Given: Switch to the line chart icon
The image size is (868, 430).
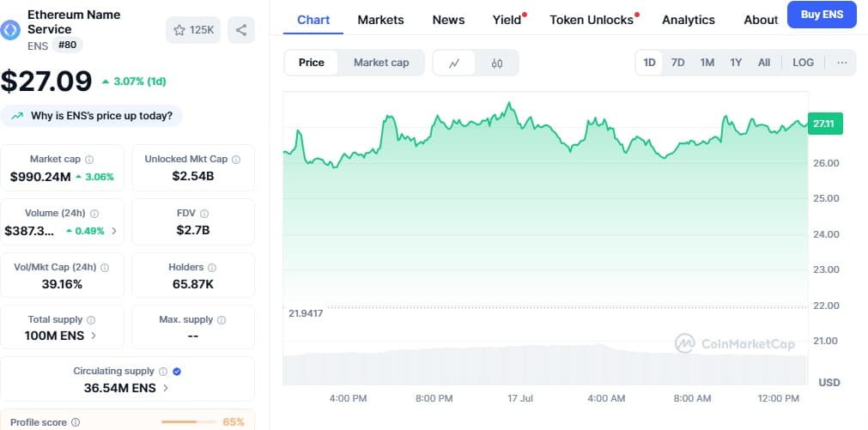Looking at the screenshot, I should (x=454, y=64).
